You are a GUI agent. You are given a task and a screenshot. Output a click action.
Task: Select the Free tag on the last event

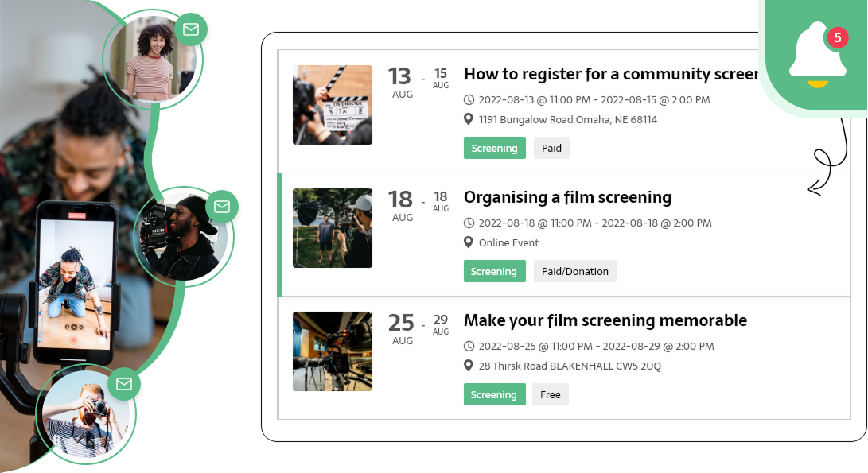550,394
